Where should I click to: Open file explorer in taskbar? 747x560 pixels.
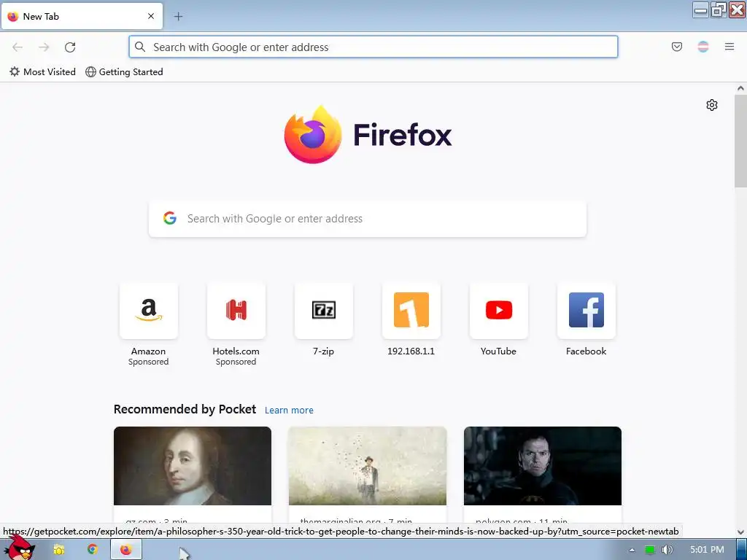(58, 550)
